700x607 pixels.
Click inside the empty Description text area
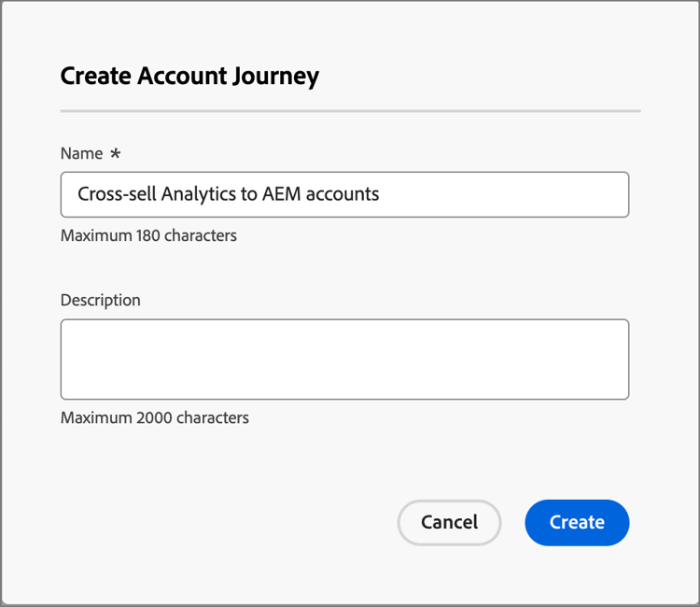344,360
